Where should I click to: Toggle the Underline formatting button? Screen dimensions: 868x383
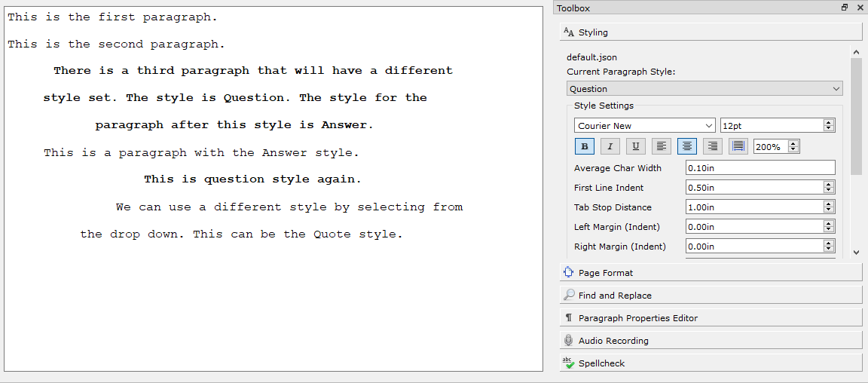point(635,146)
